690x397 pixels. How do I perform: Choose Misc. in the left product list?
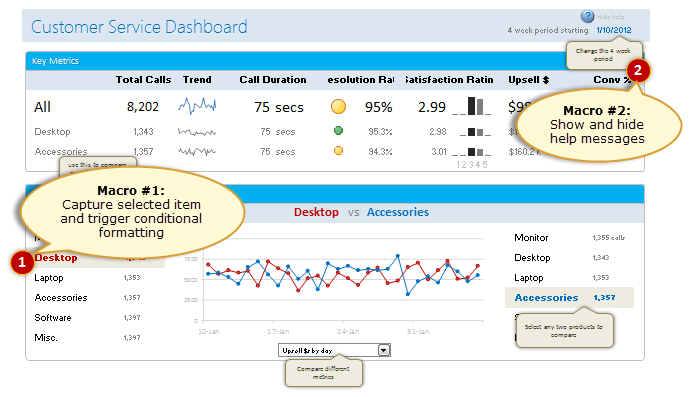coord(46,338)
